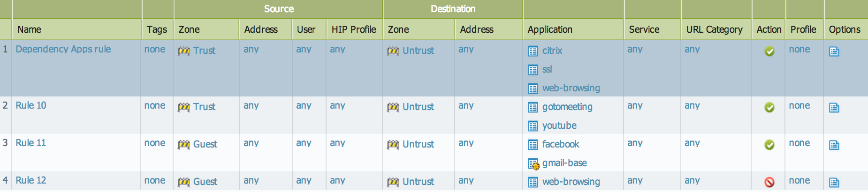Viewport: 868px width, 192px height.
Task: Click the Trust source zone icon in Rule 10
Action: click(183, 107)
